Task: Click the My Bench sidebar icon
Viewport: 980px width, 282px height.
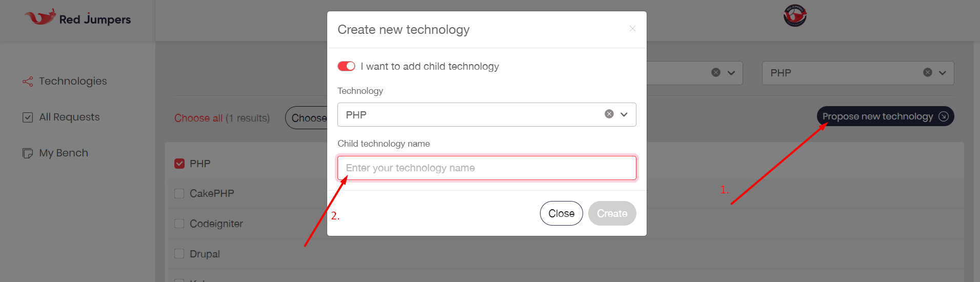Action: [28, 153]
